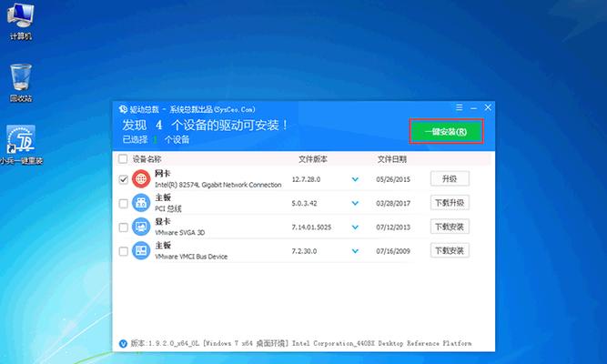Uncheck the 网卡 Intel 82574L checkbox

click(123, 179)
